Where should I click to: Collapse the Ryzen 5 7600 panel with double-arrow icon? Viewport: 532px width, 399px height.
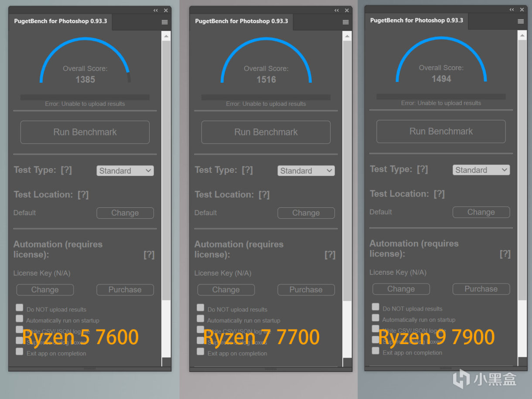156,10
